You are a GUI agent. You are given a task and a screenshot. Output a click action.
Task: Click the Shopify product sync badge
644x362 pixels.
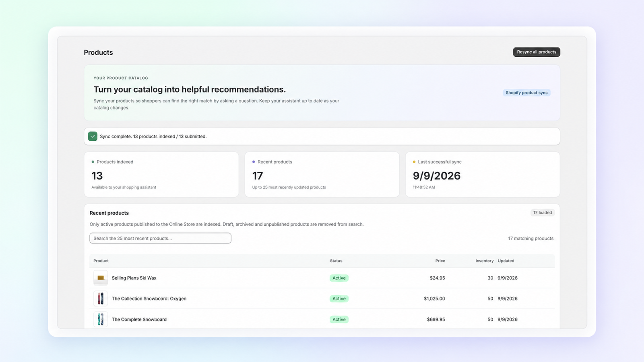pyautogui.click(x=526, y=93)
